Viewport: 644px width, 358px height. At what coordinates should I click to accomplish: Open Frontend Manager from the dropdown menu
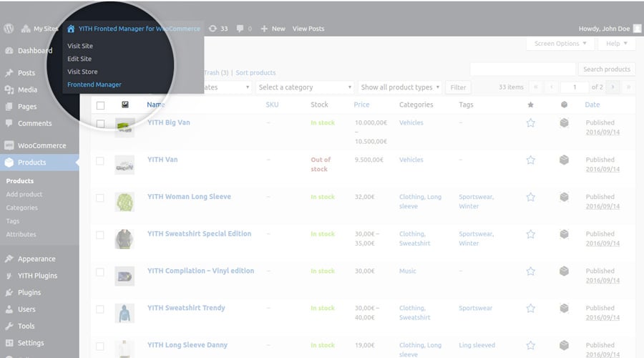coord(94,84)
